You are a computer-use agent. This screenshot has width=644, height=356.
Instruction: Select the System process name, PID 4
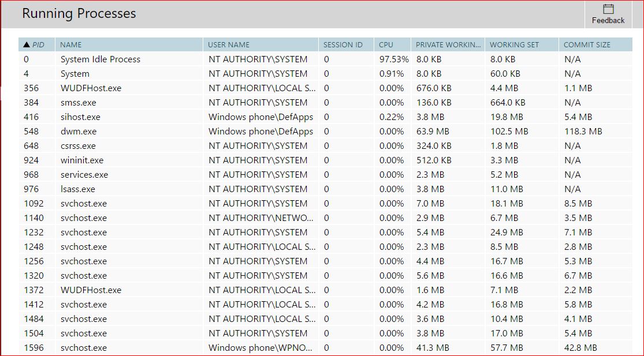(x=75, y=74)
